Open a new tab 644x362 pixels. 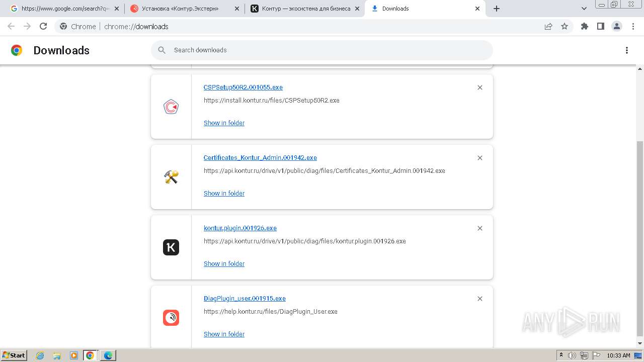pyautogui.click(x=497, y=9)
